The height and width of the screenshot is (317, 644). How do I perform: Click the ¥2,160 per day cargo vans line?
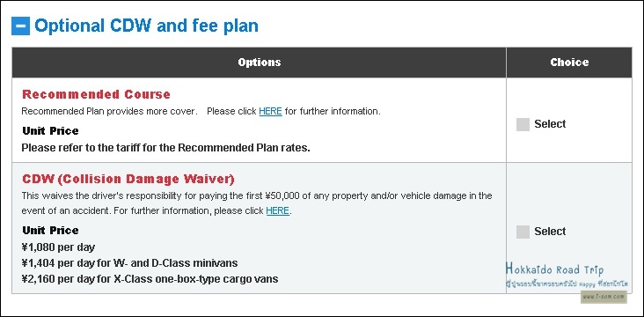(x=150, y=279)
